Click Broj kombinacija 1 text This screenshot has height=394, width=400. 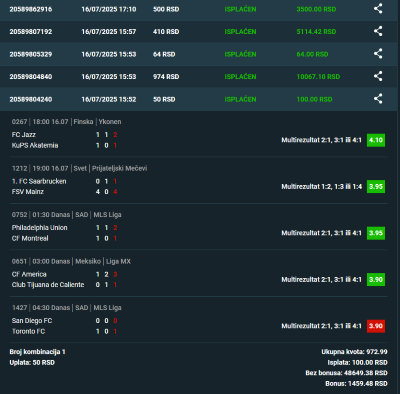(38, 352)
